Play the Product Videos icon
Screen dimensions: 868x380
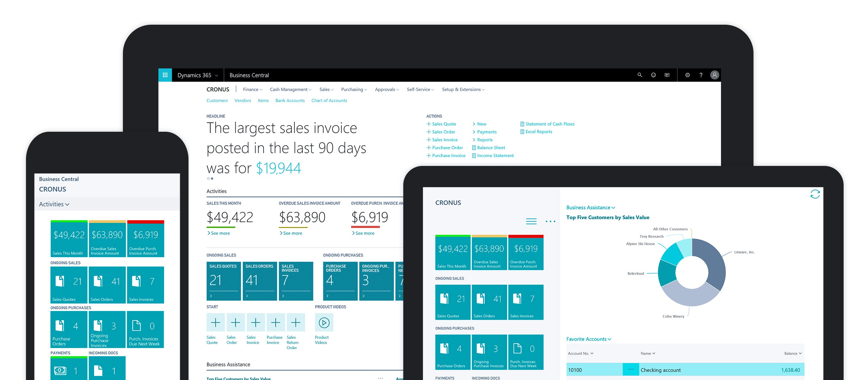coord(324,323)
